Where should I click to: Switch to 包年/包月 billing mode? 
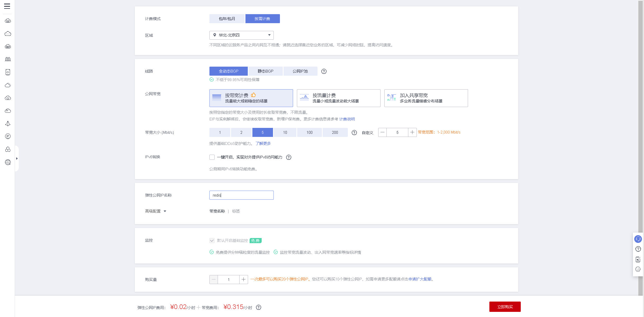227,19
